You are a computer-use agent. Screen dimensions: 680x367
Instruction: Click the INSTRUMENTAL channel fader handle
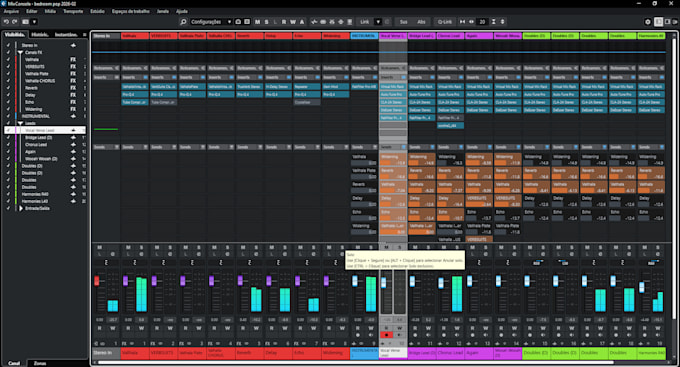[355, 281]
